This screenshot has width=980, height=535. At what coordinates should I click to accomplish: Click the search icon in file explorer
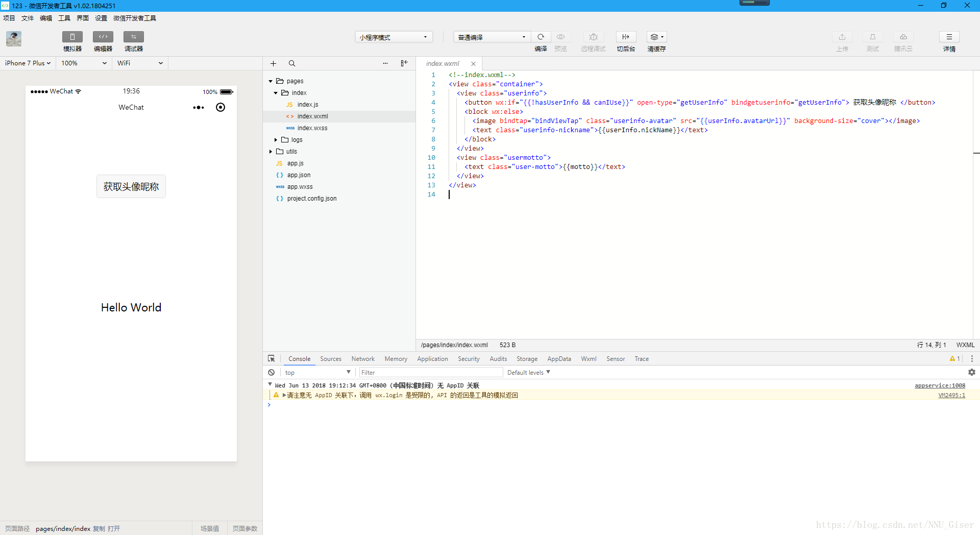coord(292,63)
